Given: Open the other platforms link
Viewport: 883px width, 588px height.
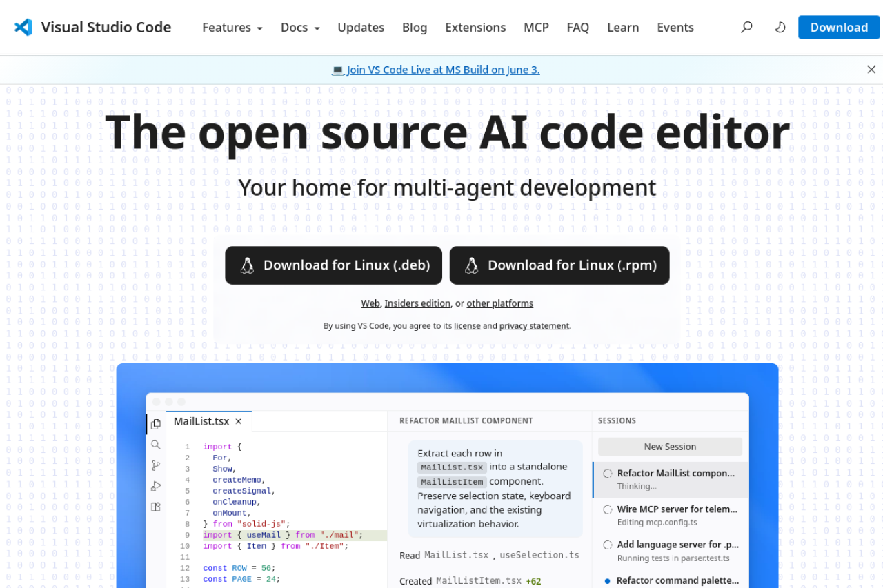Looking at the screenshot, I should pyautogui.click(x=500, y=303).
